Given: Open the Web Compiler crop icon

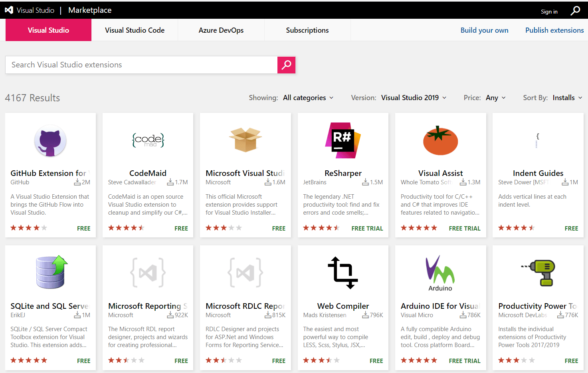Looking at the screenshot, I should coord(343,272).
